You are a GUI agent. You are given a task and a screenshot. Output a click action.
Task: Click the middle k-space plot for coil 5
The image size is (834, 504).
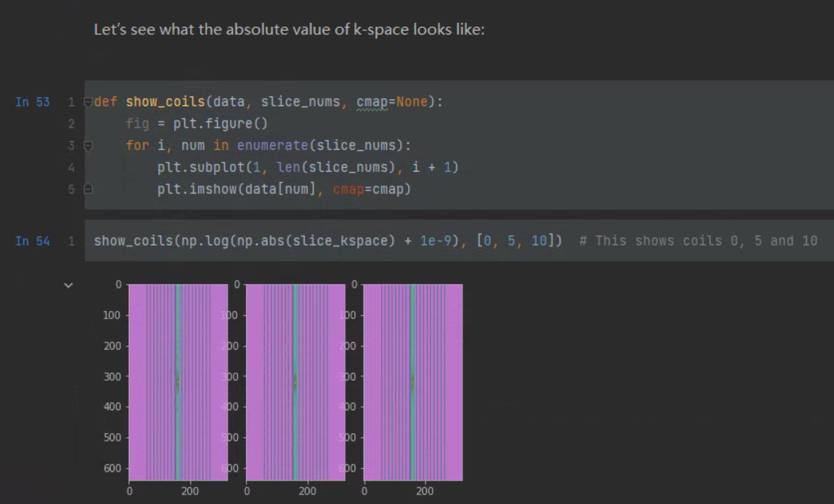coord(295,382)
